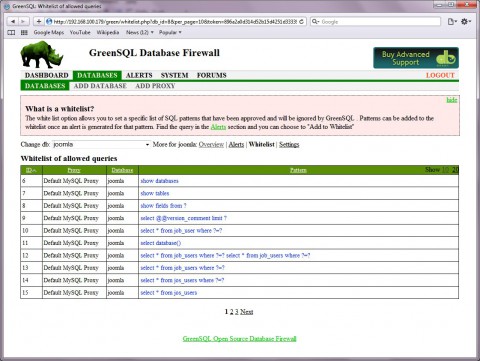Open the jos_users where ?=? pattern
This screenshot has width=480, height=361.
tap(182, 280)
